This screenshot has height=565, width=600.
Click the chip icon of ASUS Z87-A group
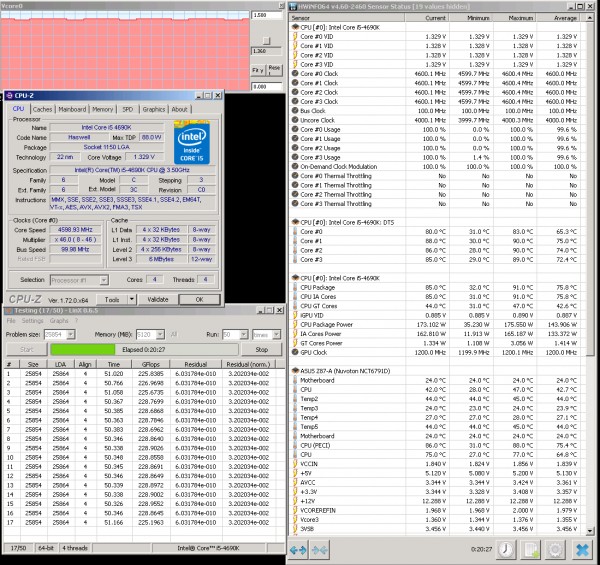point(295,371)
